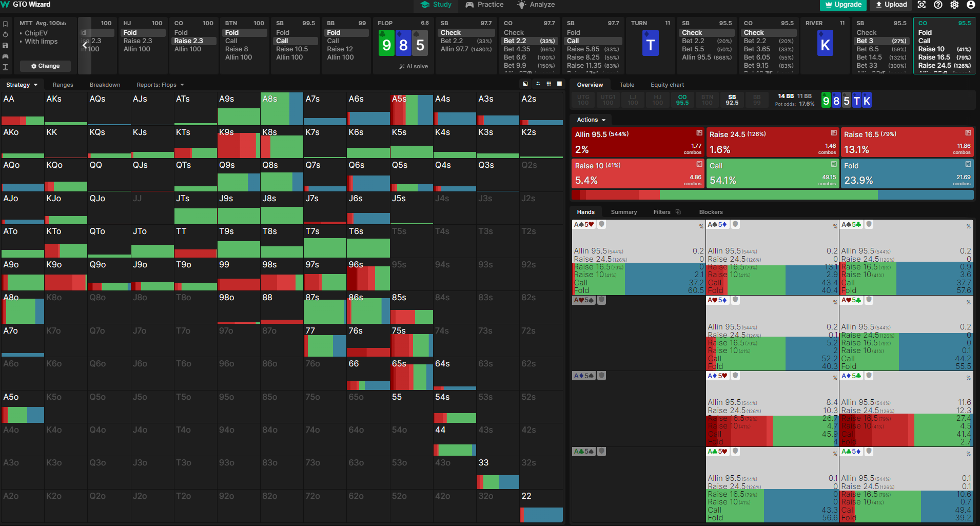Open the help question mark icon
The image size is (980, 526).
coord(938,5)
